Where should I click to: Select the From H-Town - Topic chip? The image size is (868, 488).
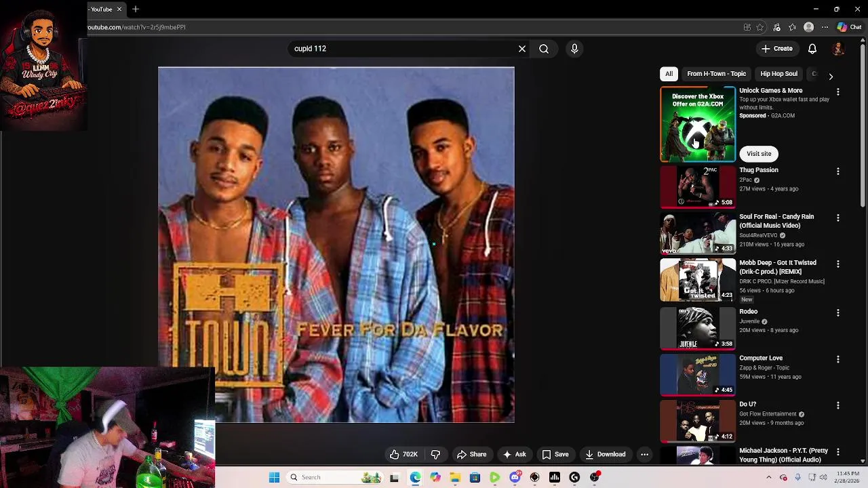(x=716, y=74)
